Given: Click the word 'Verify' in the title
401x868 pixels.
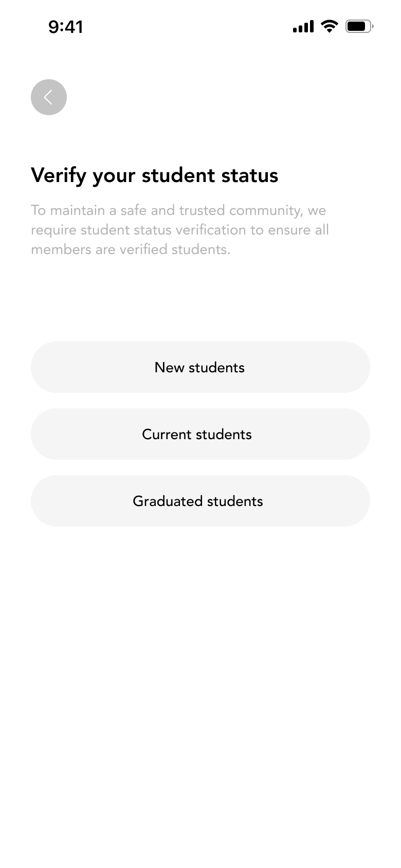Looking at the screenshot, I should [x=58, y=175].
